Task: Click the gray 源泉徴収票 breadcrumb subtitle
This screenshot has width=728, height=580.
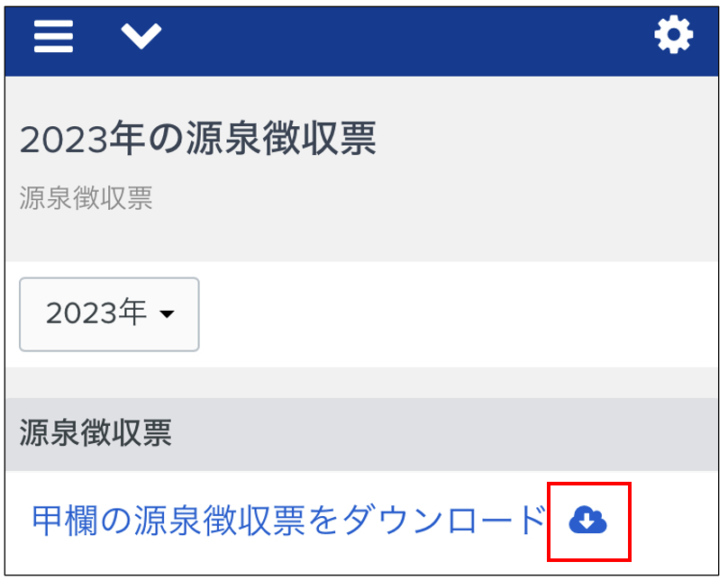Action: 86,198
